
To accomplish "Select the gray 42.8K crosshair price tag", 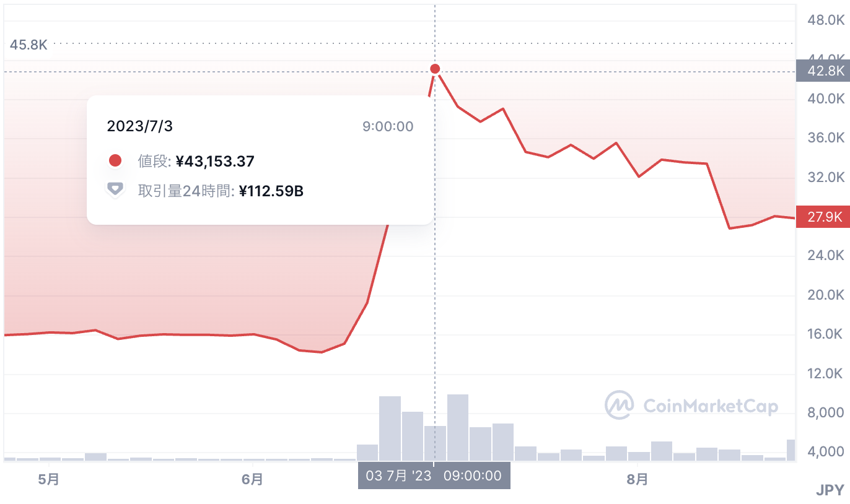I will 823,71.
